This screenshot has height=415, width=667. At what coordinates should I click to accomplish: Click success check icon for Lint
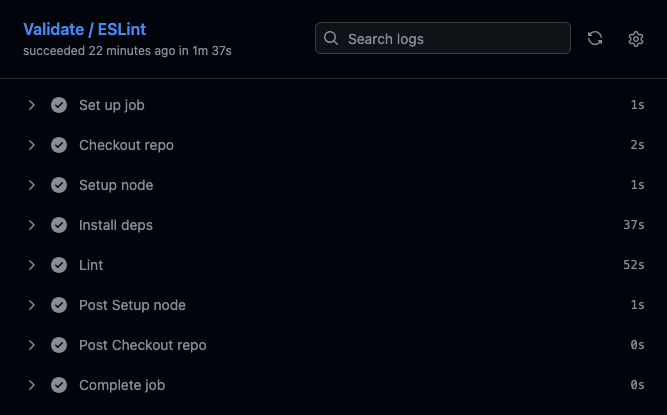click(x=59, y=265)
